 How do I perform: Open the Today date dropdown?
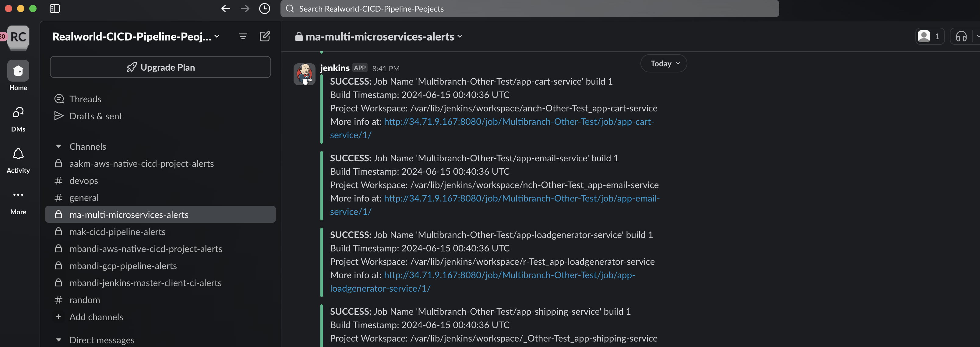point(664,64)
